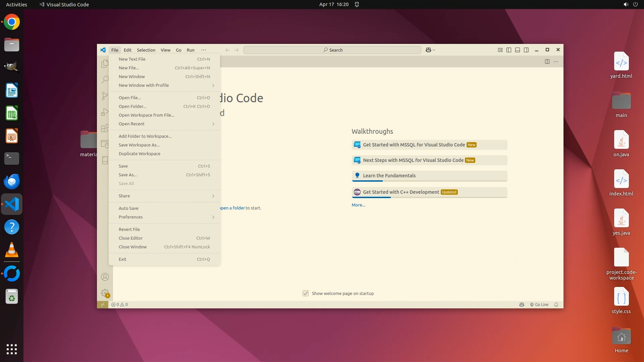
Task: Open the Copilot chat icon in title bar
Action: click(428, 50)
